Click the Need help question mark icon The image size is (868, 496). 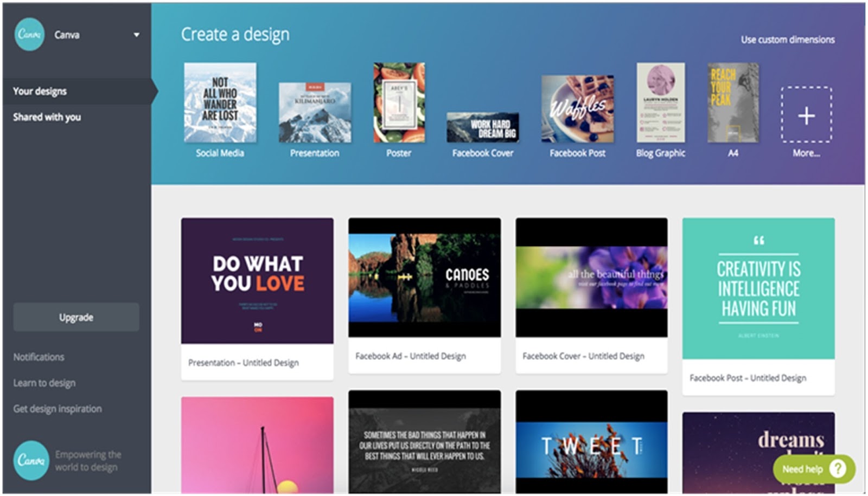coord(838,468)
